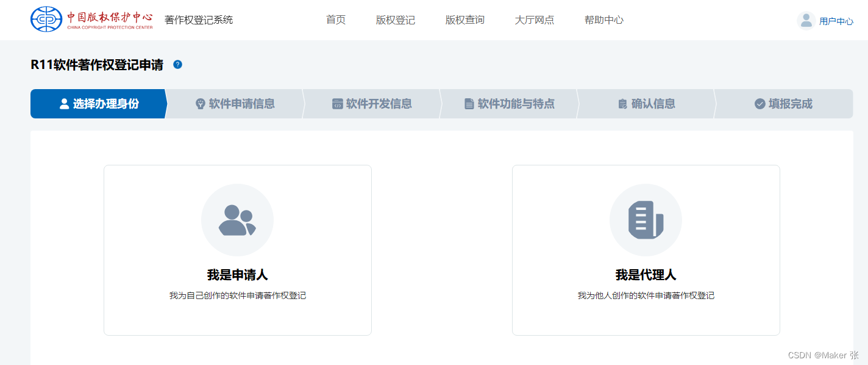This screenshot has width=868, height=365.
Task: Select the 选择办理身份 step tab
Action: pos(98,104)
